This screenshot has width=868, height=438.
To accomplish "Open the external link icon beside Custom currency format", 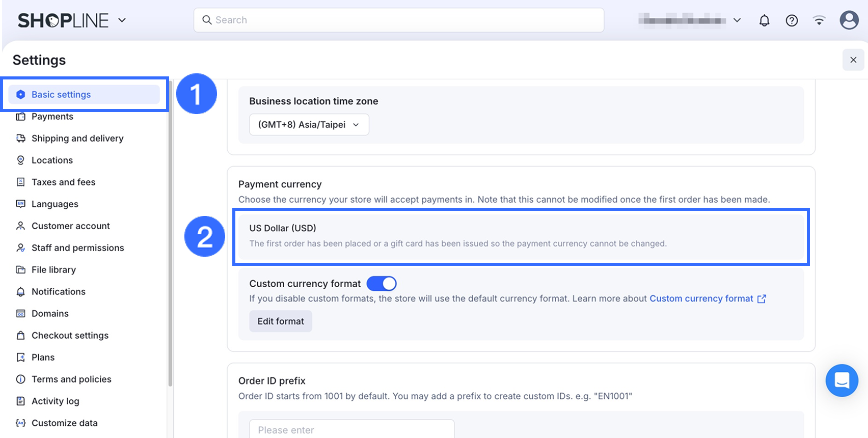I will (x=762, y=299).
